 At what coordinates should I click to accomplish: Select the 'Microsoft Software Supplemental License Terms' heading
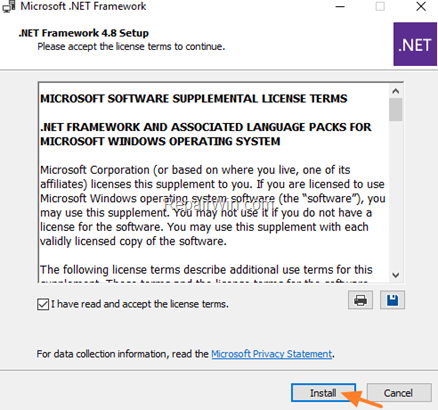pos(194,99)
